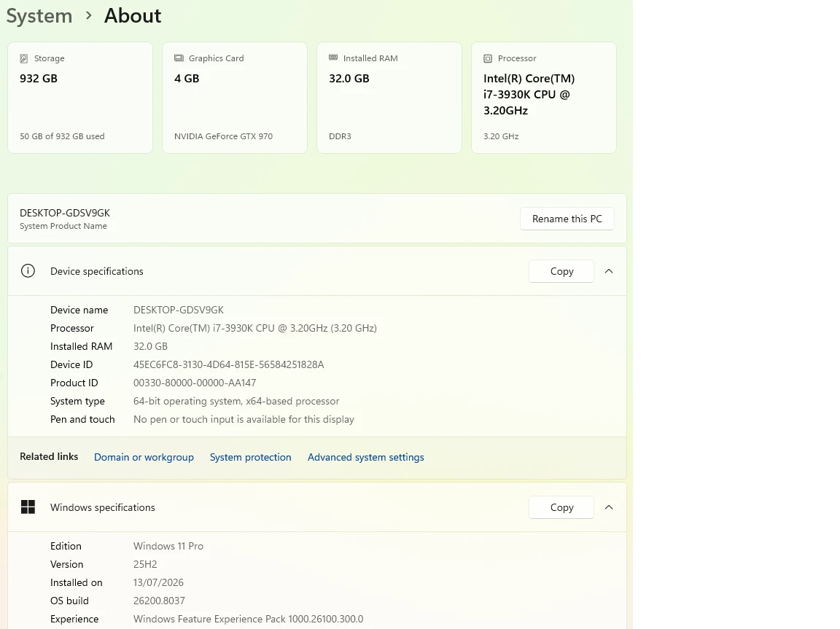Click 'Installed RAM' row label in specifications
840x629 pixels.
click(x=82, y=346)
